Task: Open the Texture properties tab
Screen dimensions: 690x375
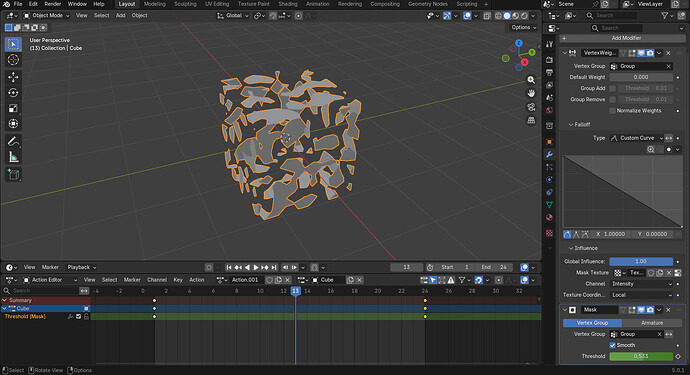Action: pos(549,233)
